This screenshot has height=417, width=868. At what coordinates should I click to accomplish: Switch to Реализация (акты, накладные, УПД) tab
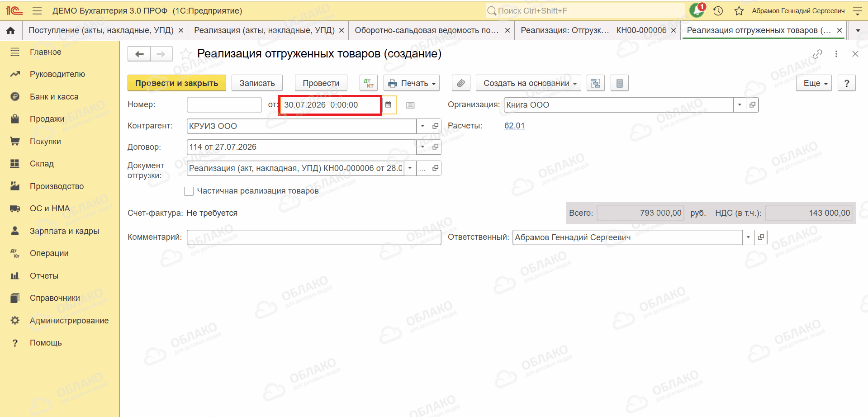coord(264,30)
